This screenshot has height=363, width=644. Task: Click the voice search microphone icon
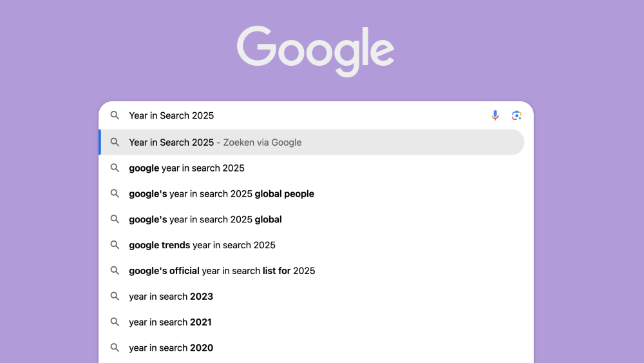point(495,115)
